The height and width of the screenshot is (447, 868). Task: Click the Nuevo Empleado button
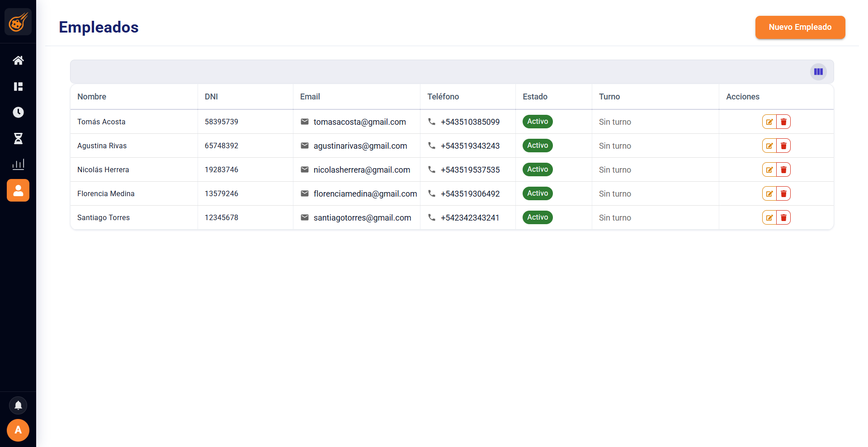(x=800, y=27)
